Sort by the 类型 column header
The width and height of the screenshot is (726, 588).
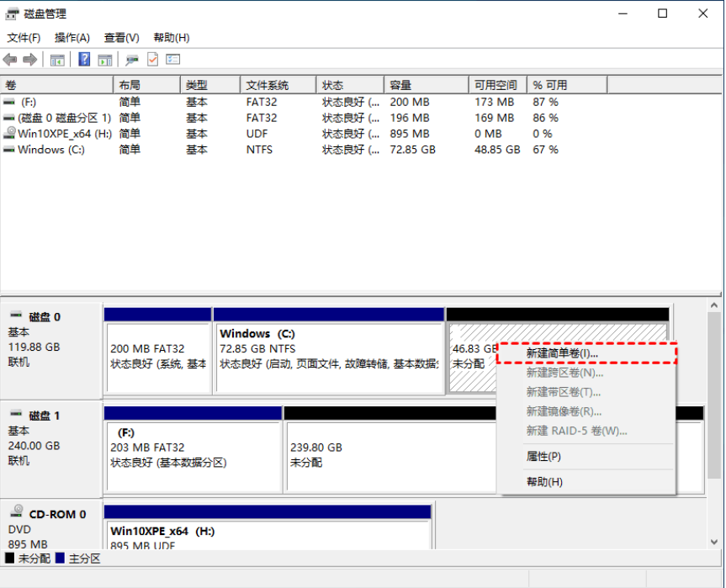pyautogui.click(x=210, y=85)
